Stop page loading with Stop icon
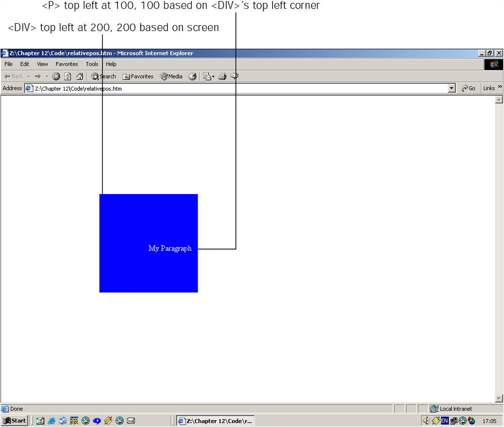Image resolution: width=504 pixels, height=427 pixels. (x=56, y=77)
